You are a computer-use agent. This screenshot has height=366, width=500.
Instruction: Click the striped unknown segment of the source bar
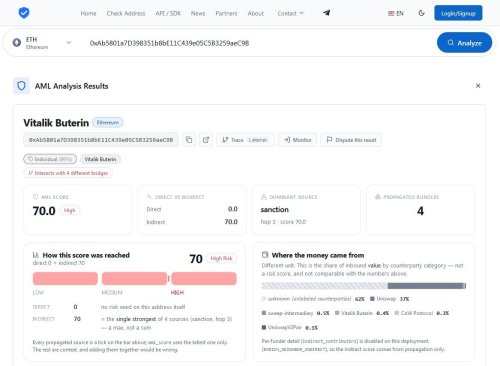325,286
